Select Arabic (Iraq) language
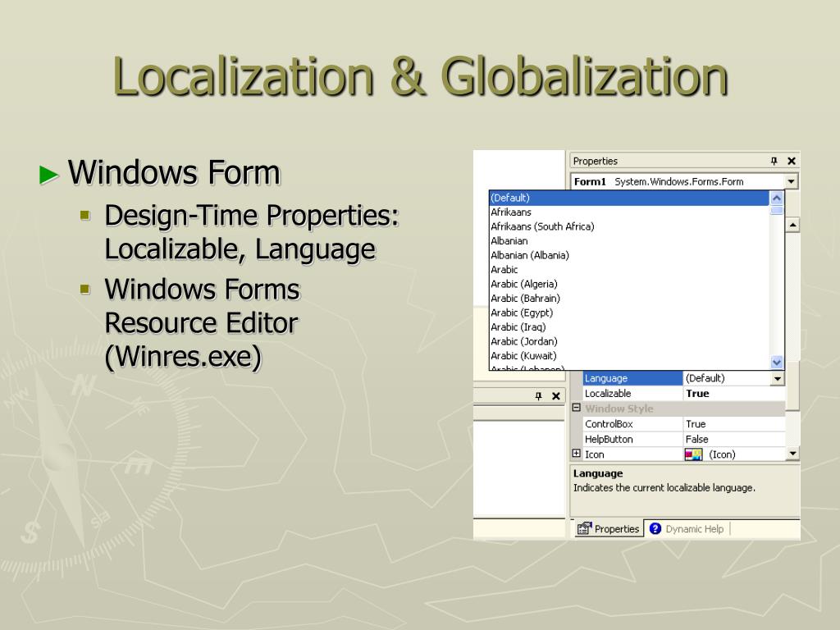The width and height of the screenshot is (840, 630). 629,327
